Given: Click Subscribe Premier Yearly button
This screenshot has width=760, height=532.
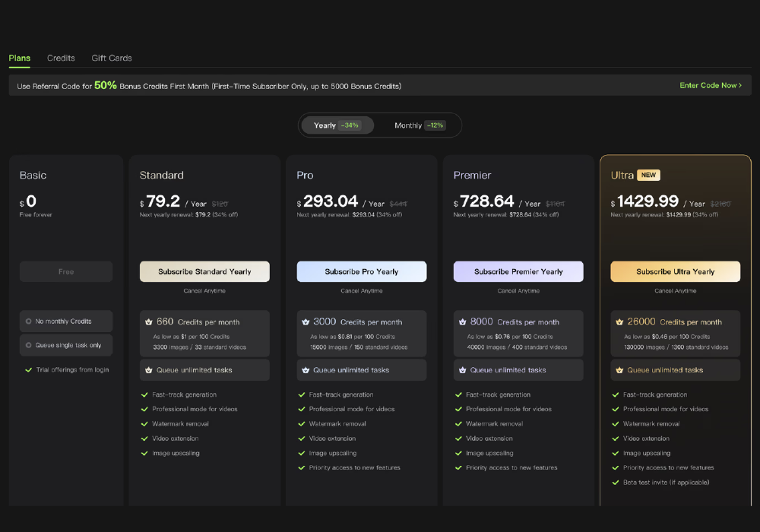Looking at the screenshot, I should tap(518, 272).
